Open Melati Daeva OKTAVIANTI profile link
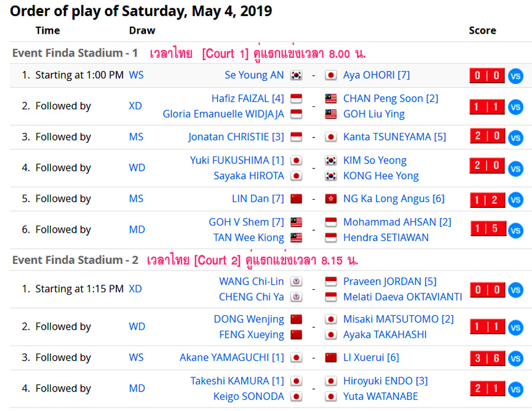This screenshot has width=532, height=411. [403, 297]
